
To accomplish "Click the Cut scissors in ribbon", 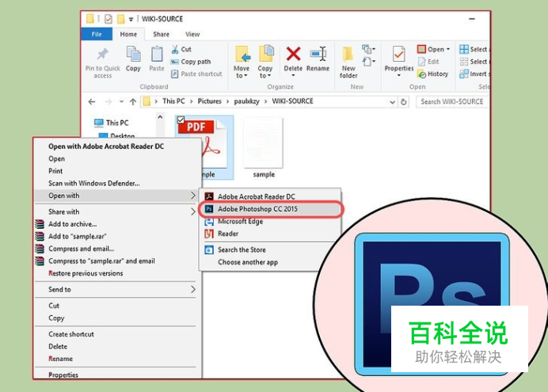I will click(175, 49).
